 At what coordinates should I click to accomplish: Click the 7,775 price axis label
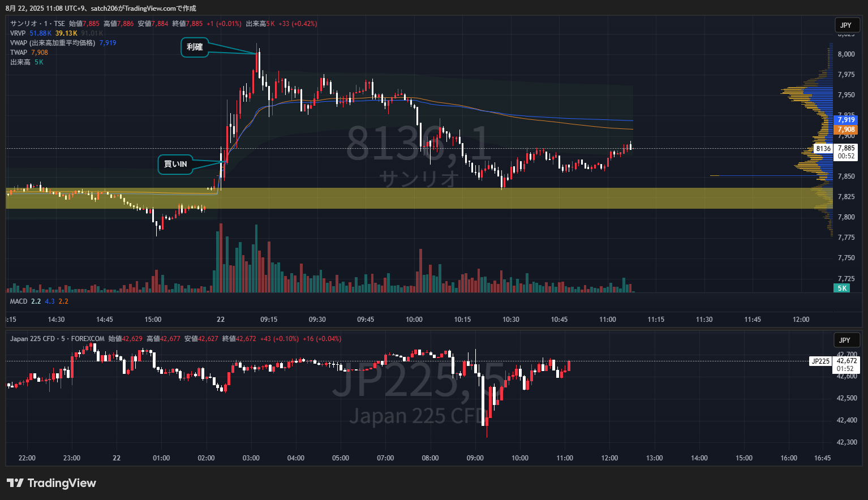(846, 238)
